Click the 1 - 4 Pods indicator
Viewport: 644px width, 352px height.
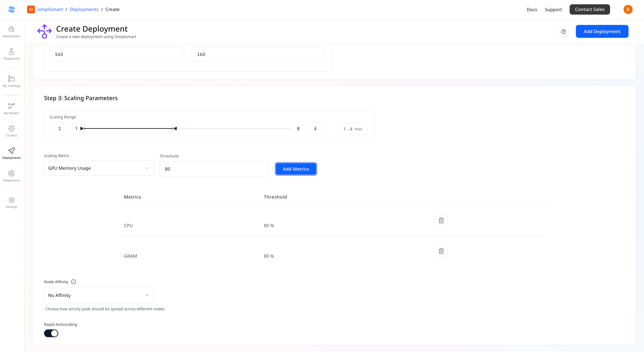click(x=353, y=129)
